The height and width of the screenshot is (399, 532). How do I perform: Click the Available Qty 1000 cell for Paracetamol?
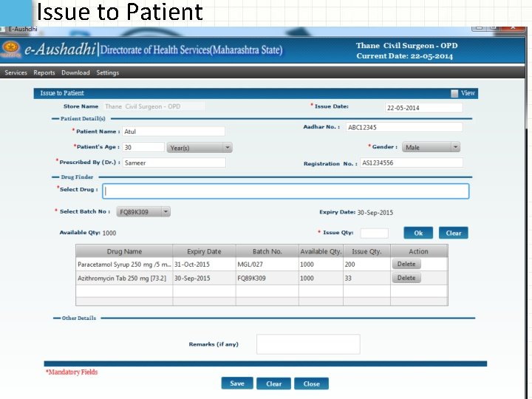pyautogui.click(x=321, y=265)
